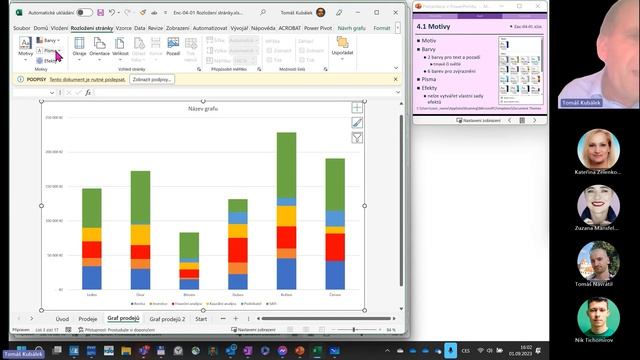The image size is (640, 360).
Task: Show hidden tray icons chevron
Action: (387, 351)
